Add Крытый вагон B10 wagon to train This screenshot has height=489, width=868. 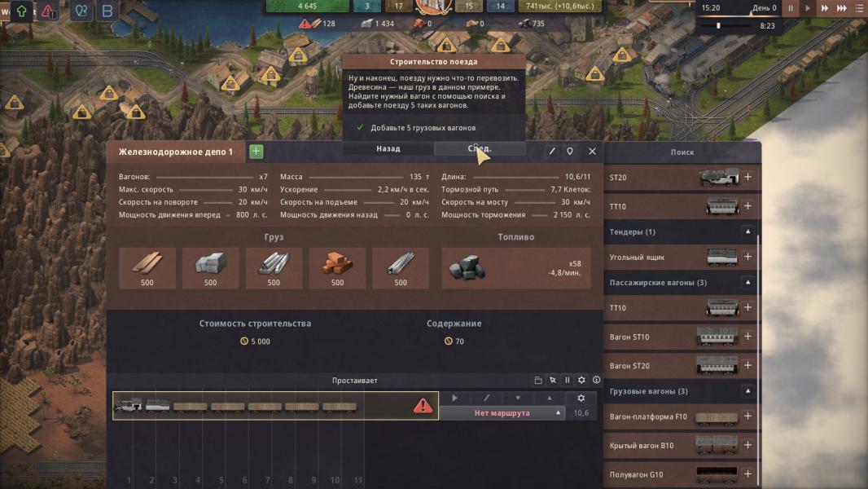click(x=747, y=445)
